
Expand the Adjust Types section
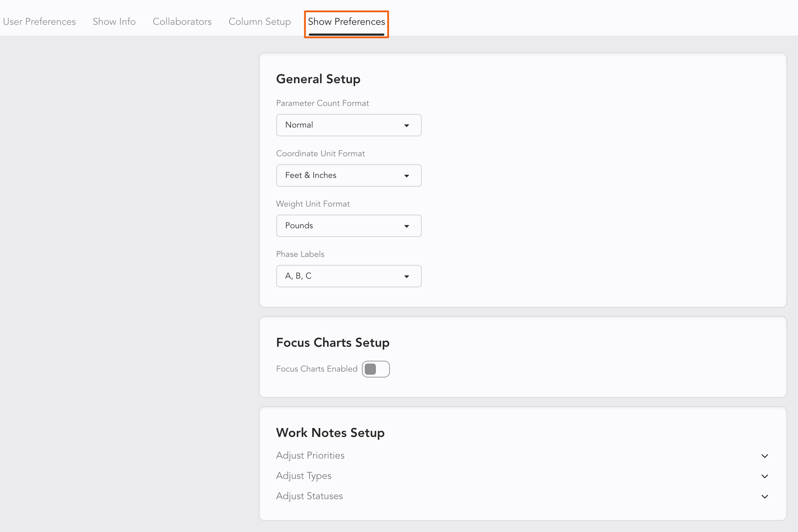point(304,476)
